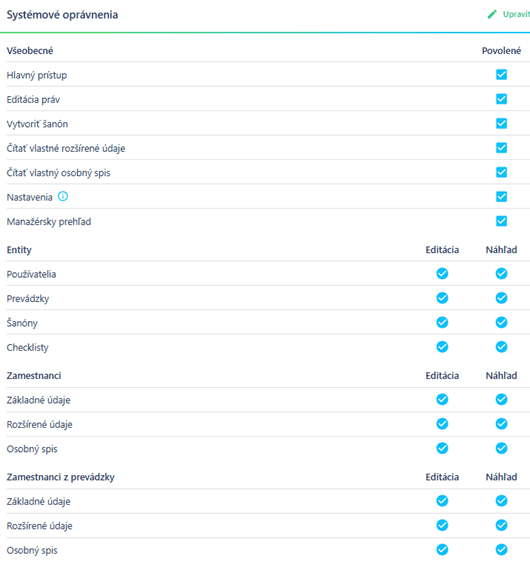Click Náhľad check for Zamestnanci z prevádzky Rozšírené údaje
This screenshot has width=530, height=564.
pos(501,526)
